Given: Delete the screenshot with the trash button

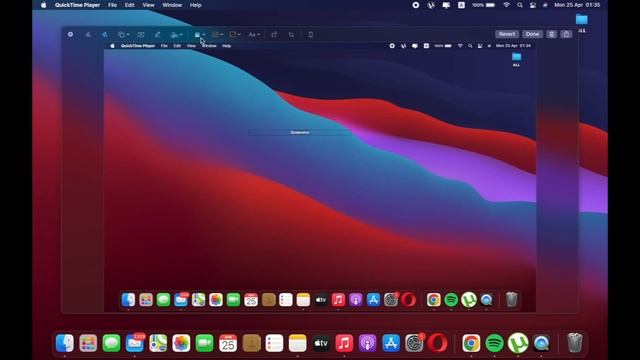Looking at the screenshot, I should point(551,34).
